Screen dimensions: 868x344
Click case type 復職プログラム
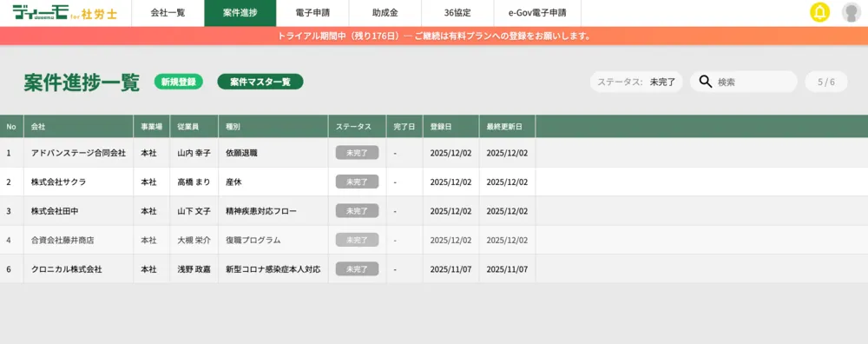253,241
